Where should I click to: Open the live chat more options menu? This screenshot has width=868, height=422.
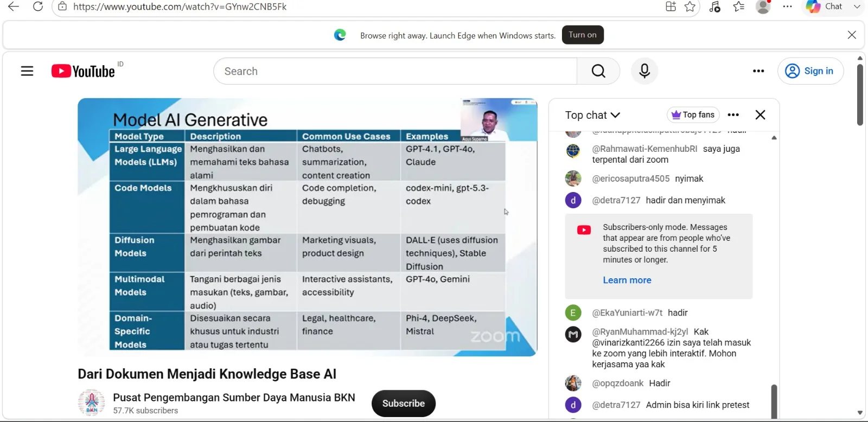pos(733,115)
